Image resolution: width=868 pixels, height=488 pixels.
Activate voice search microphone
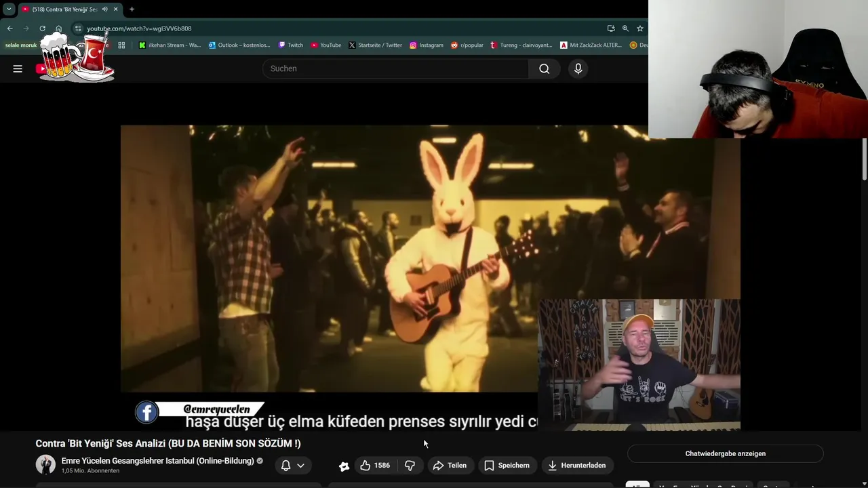[578, 68]
